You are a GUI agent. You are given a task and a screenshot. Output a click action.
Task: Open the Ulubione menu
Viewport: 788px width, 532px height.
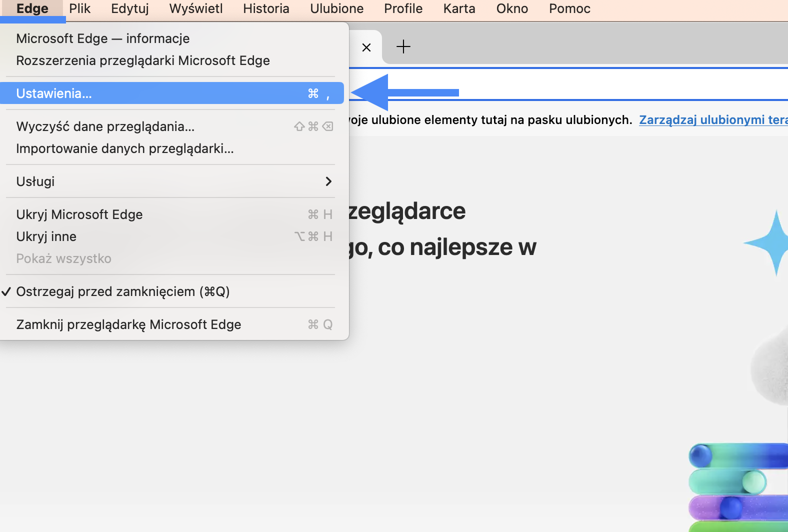pos(337,9)
